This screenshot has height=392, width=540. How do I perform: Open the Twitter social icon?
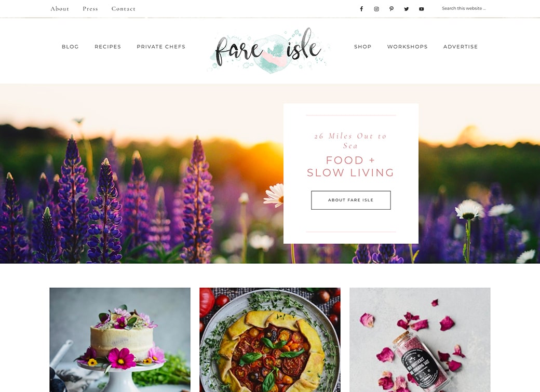407,9
